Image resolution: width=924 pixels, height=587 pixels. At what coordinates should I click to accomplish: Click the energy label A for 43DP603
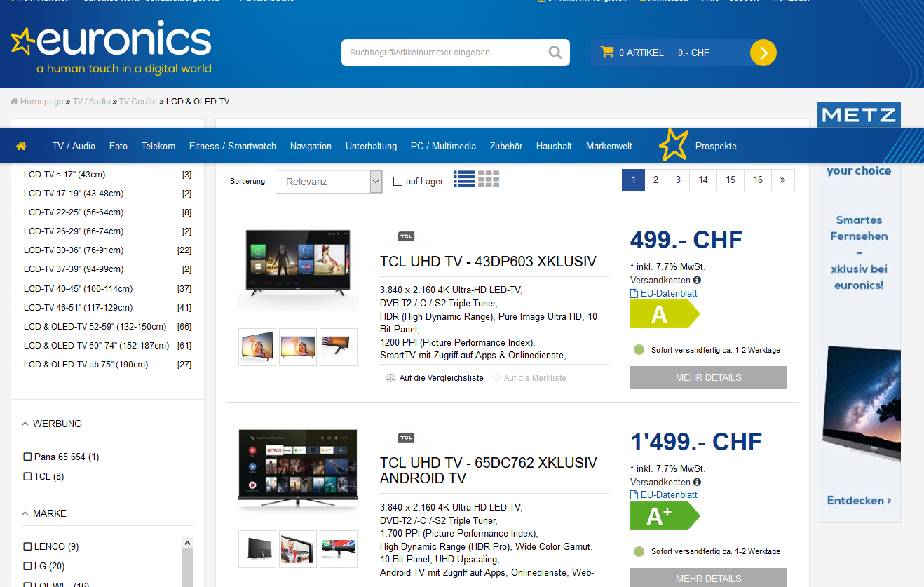coord(665,314)
